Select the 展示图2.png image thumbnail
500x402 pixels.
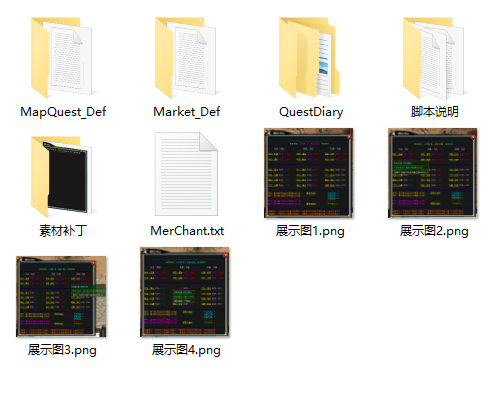coord(433,173)
